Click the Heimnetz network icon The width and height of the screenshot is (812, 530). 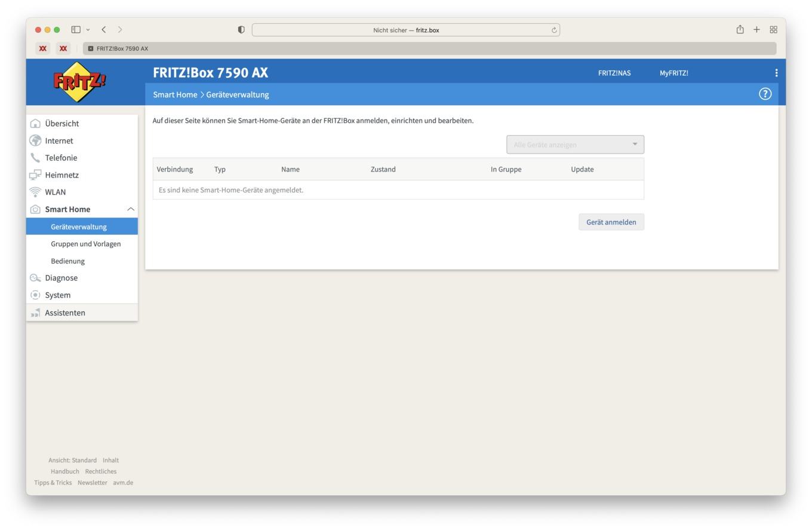pos(35,175)
